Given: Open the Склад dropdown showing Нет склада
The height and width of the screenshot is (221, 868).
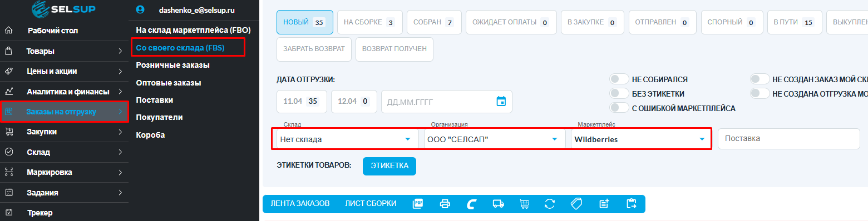Looking at the screenshot, I should (x=347, y=139).
